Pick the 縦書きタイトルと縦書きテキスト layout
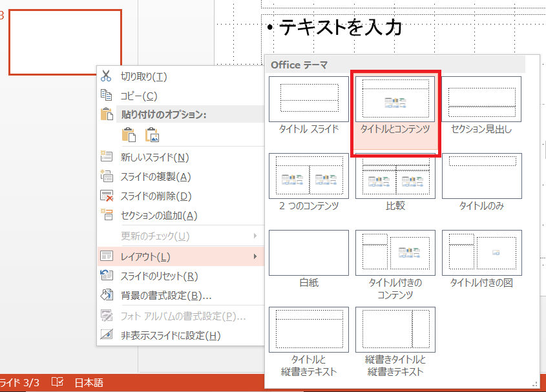Screen dimensions: 546x392 pyautogui.click(x=395, y=342)
